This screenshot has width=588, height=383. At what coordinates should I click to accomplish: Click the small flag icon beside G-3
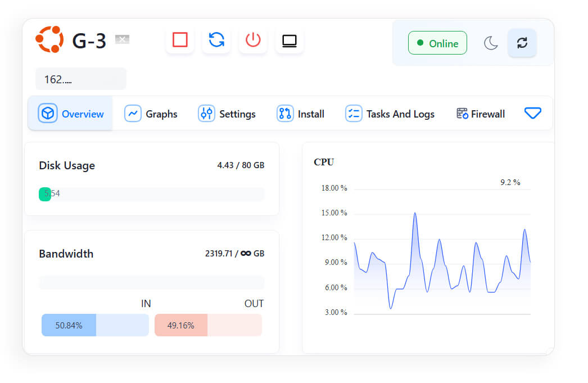point(122,39)
